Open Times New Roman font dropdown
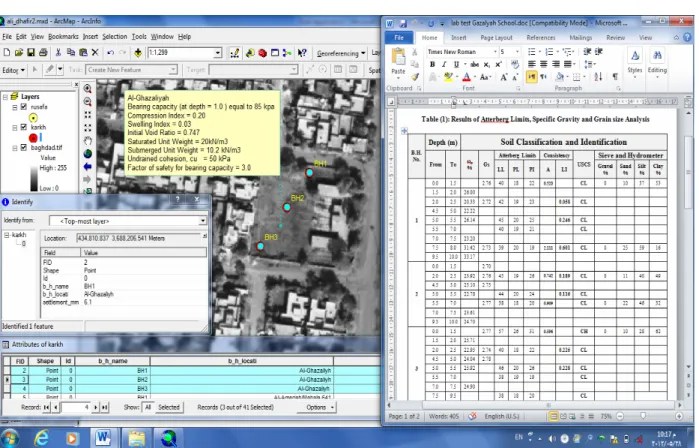This screenshot has height=448, width=699. [x=494, y=52]
